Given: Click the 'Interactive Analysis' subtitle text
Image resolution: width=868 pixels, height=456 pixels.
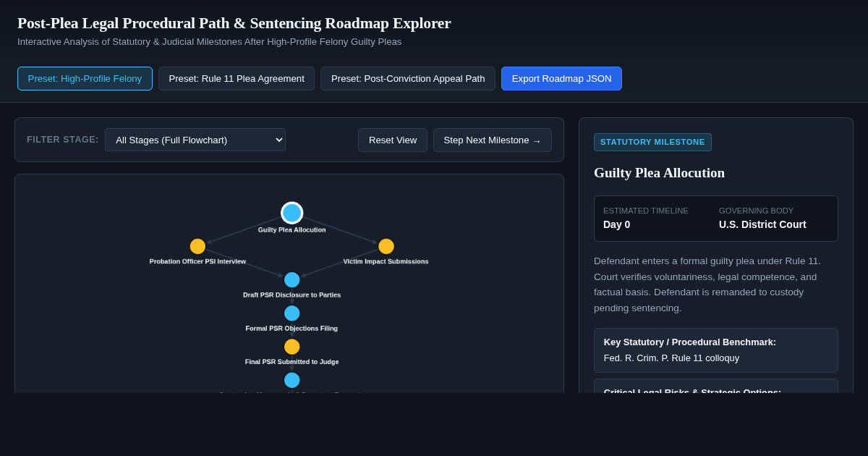Looking at the screenshot, I should (x=209, y=42).
